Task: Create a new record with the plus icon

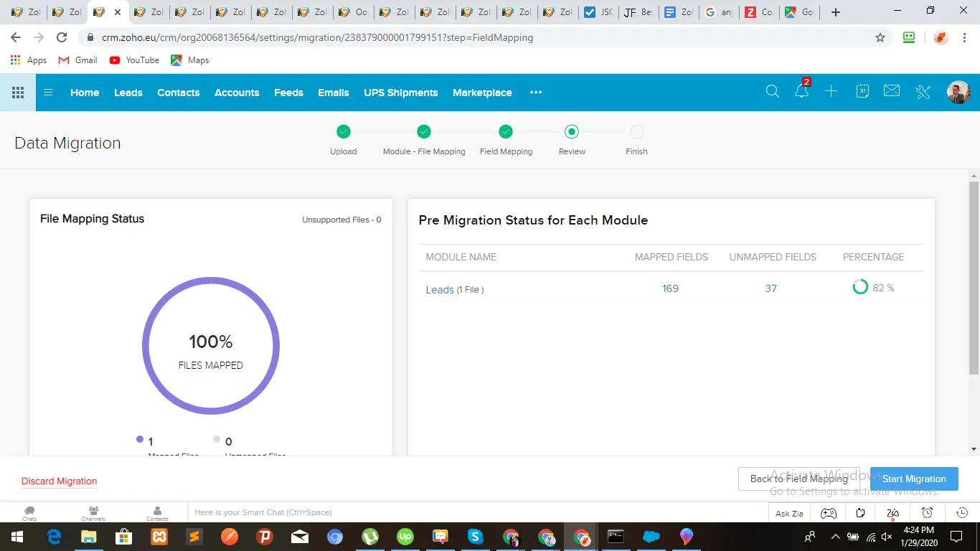Action: (x=831, y=92)
